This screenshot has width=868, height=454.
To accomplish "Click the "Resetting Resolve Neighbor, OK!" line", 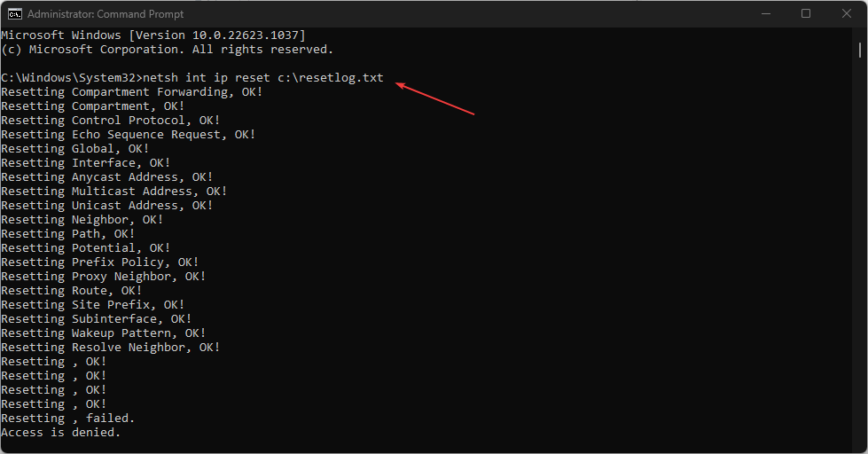I will coord(110,348).
